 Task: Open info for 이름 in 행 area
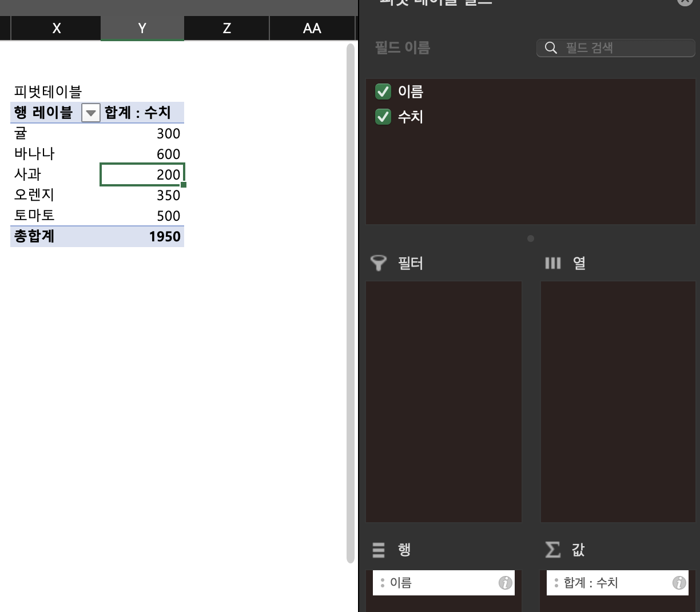point(505,583)
